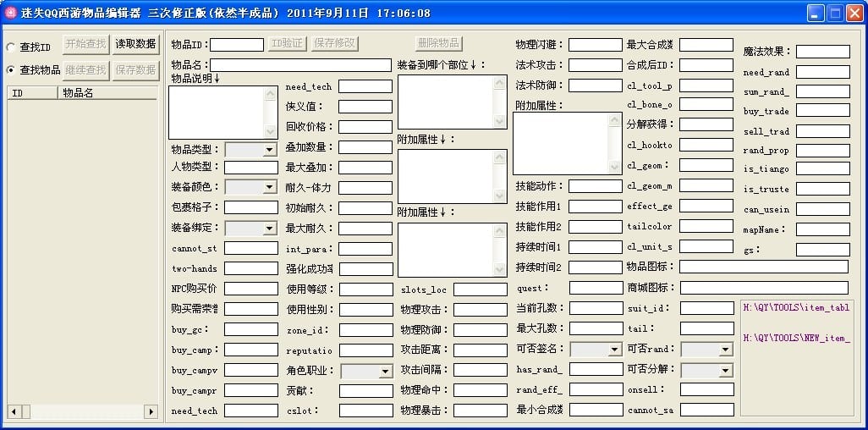Click the ID column header
The image size is (868, 430).
[x=32, y=93]
